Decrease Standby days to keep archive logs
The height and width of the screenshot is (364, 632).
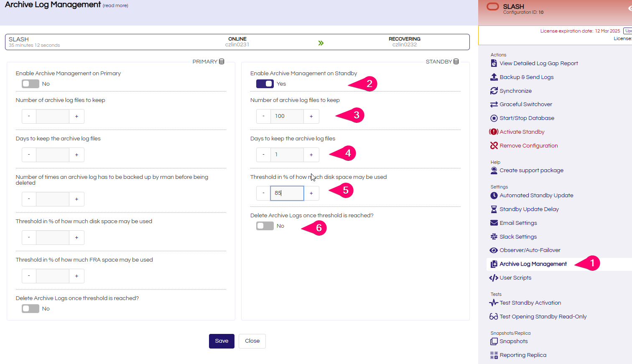tap(264, 155)
